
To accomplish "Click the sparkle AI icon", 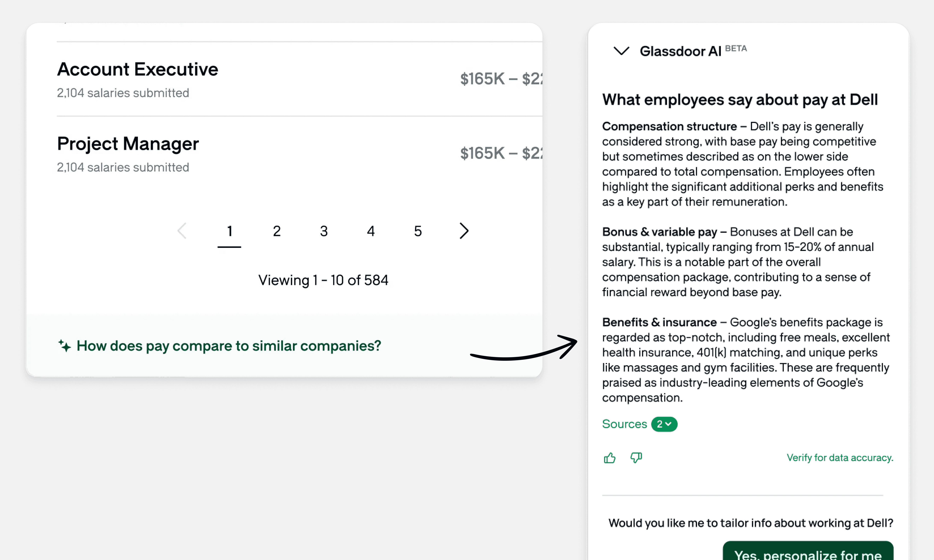I will coord(65,345).
